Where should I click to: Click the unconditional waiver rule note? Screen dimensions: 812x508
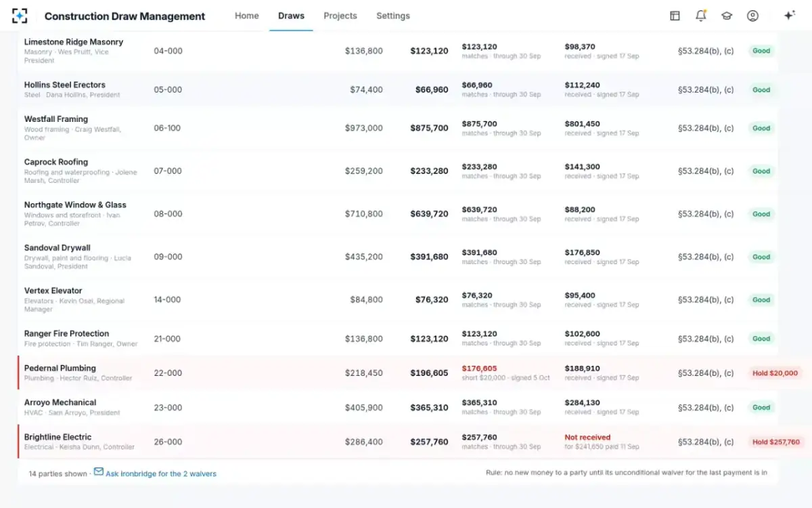click(627, 473)
